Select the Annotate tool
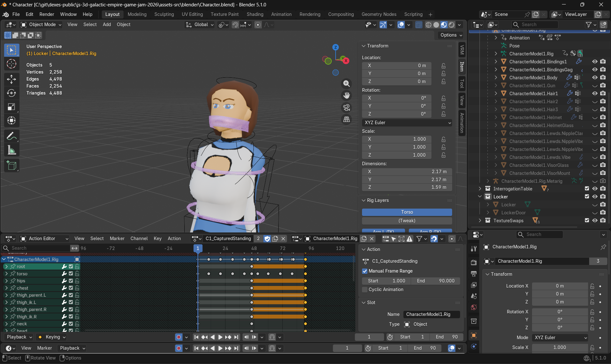 pyautogui.click(x=11, y=136)
